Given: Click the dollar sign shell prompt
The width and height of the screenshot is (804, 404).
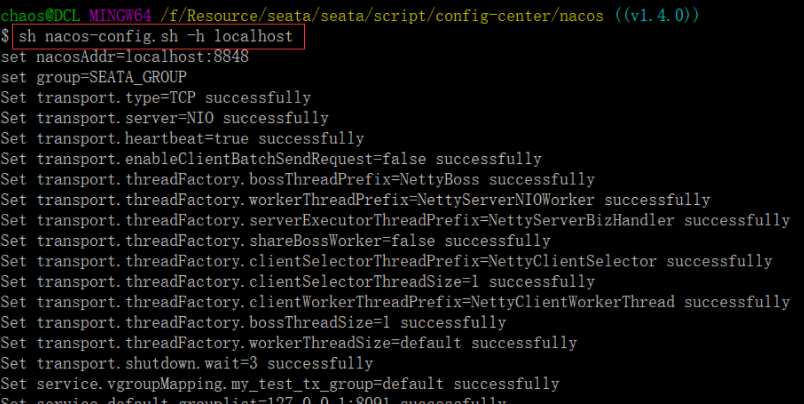Looking at the screenshot, I should [5, 36].
